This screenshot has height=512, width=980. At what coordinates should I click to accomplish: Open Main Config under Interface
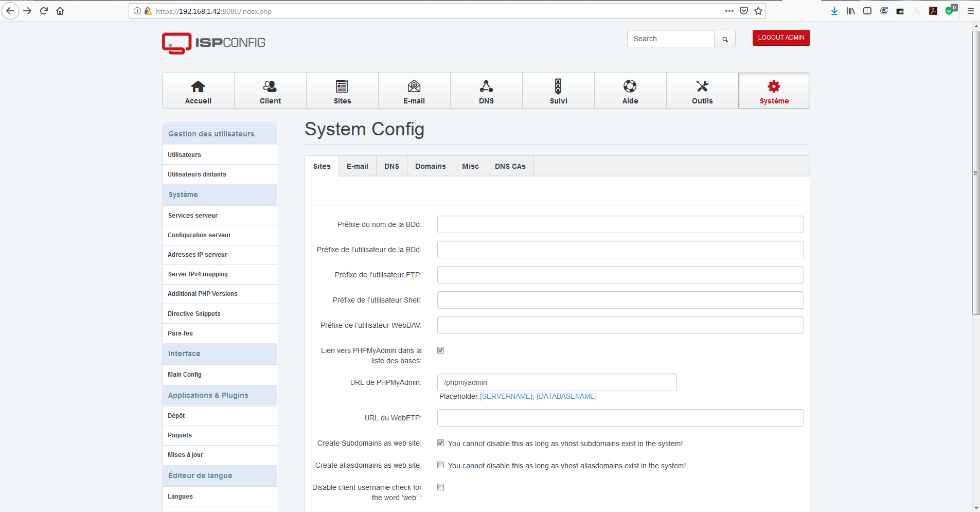tap(220, 375)
